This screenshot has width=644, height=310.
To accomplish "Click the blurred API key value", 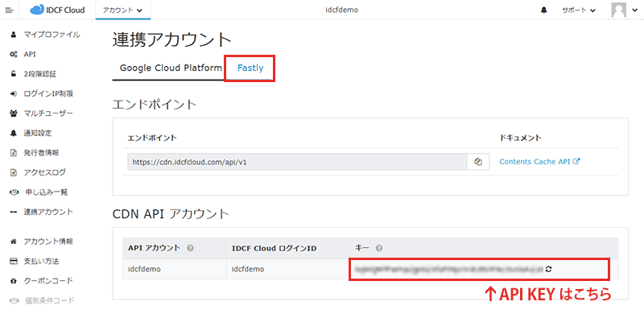I will point(448,270).
